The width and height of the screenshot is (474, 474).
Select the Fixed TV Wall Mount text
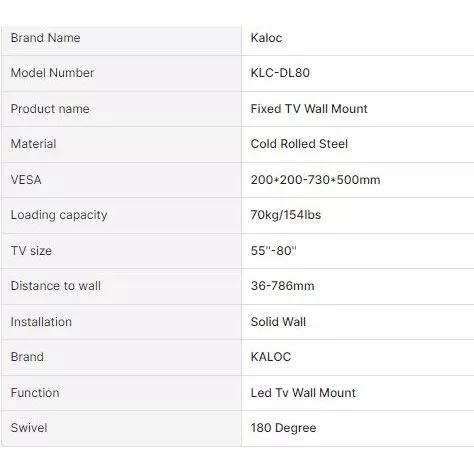click(309, 109)
